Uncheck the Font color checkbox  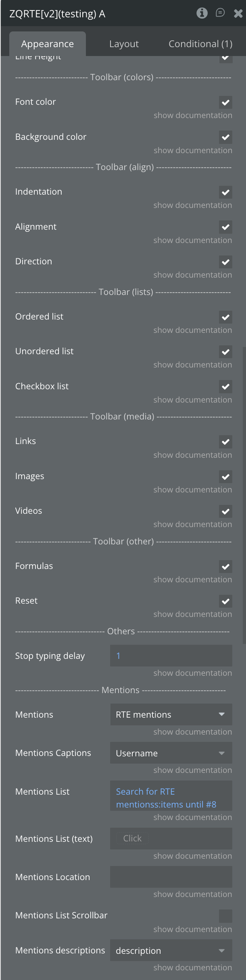[225, 102]
